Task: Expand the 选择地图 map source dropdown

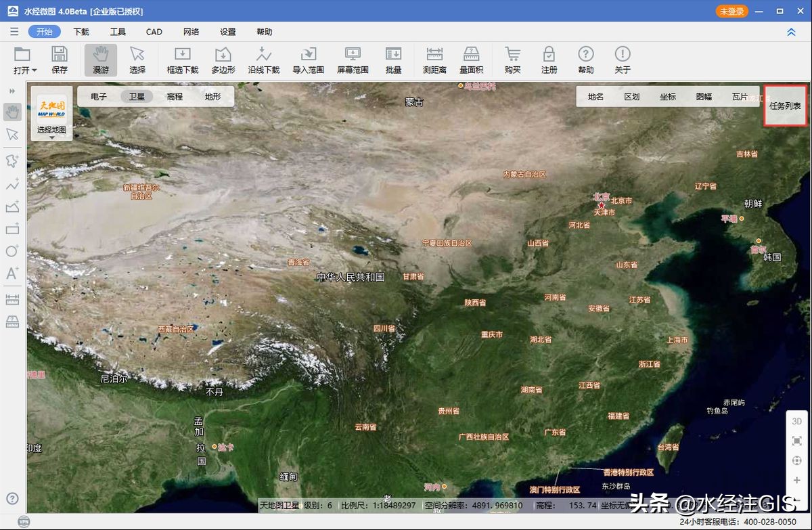Action: (x=51, y=137)
